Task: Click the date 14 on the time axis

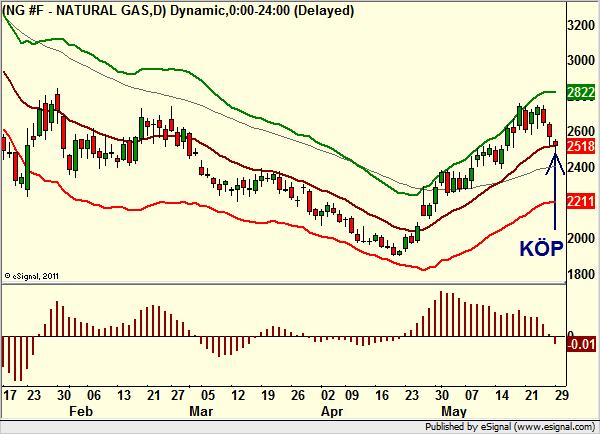Action: coord(502,395)
